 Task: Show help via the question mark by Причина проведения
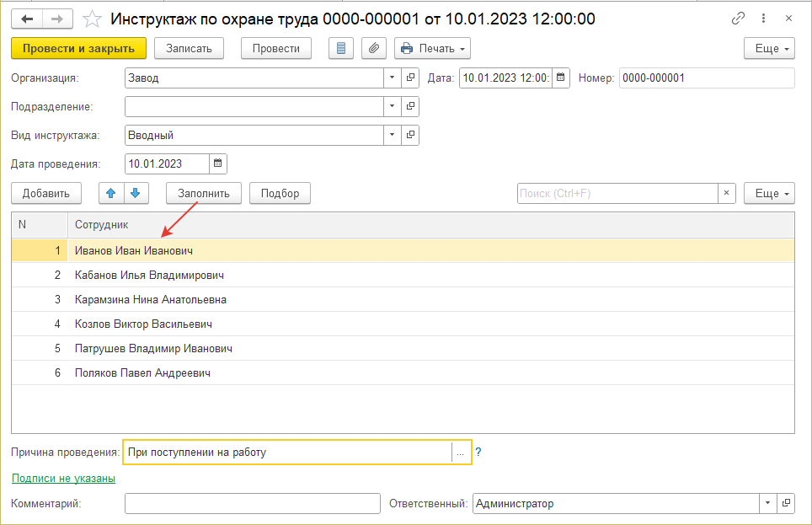pyautogui.click(x=478, y=452)
